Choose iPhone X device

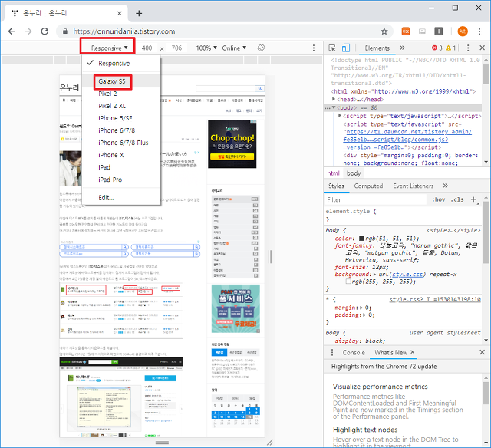pos(121,155)
